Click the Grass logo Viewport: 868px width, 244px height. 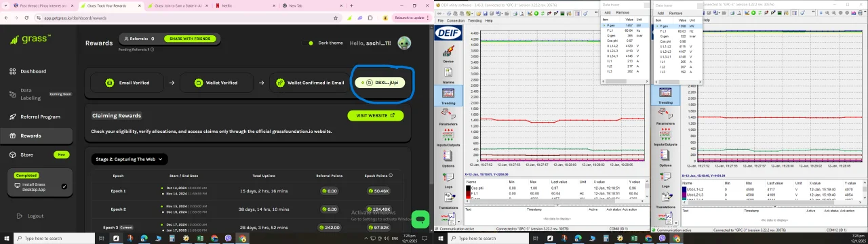pyautogui.click(x=30, y=39)
